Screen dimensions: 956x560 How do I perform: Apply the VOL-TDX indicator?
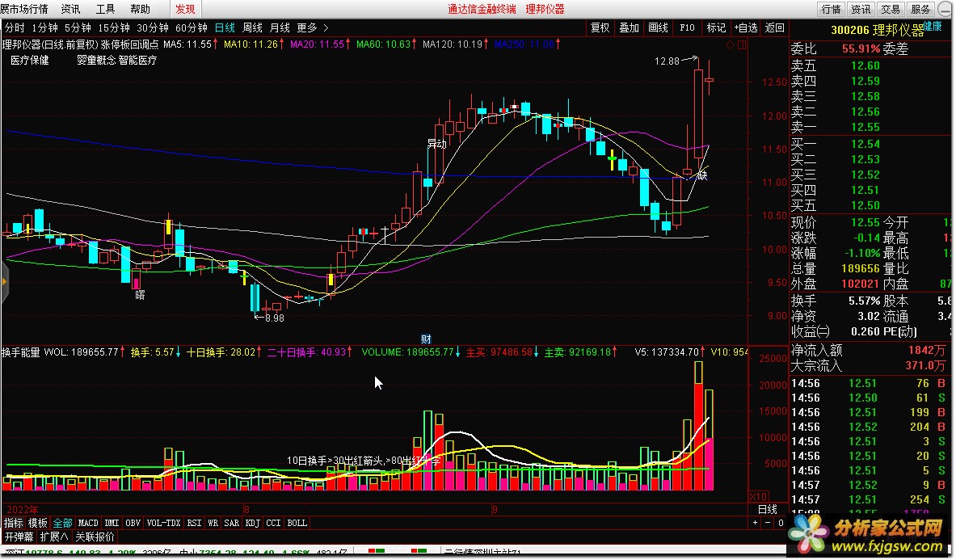tap(164, 523)
